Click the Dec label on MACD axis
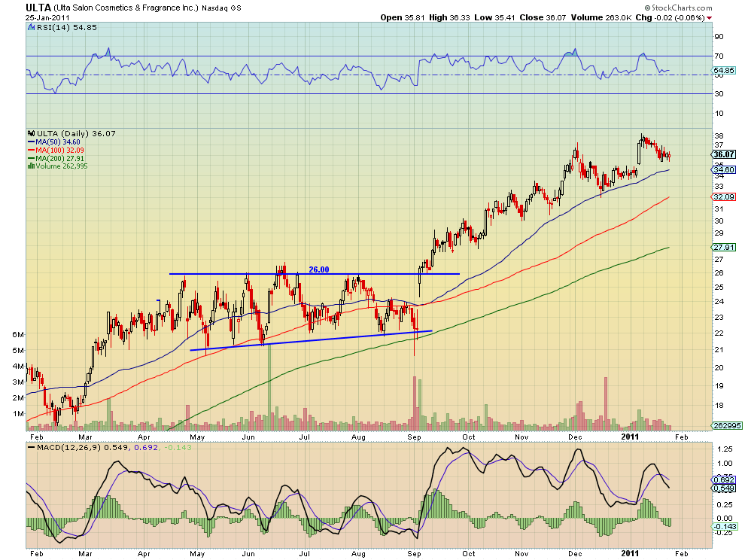This screenshot has height=560, width=745. tap(576, 554)
